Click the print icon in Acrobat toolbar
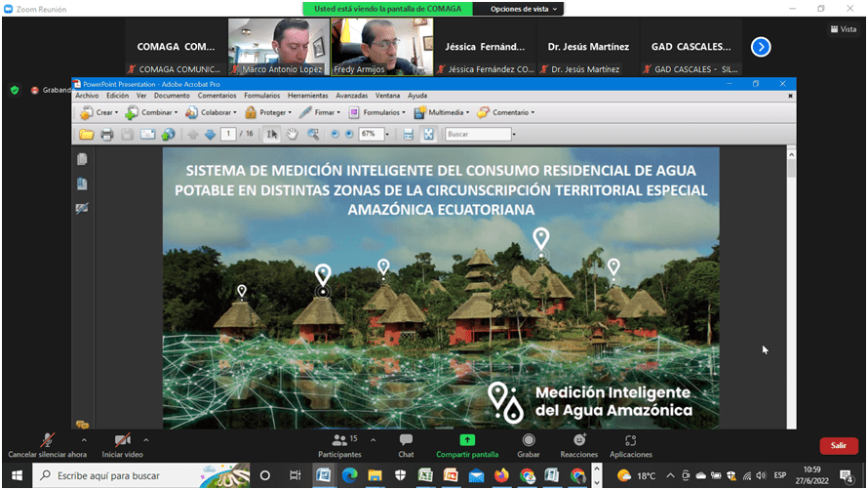Viewport: 868px width, 490px height. click(x=107, y=134)
